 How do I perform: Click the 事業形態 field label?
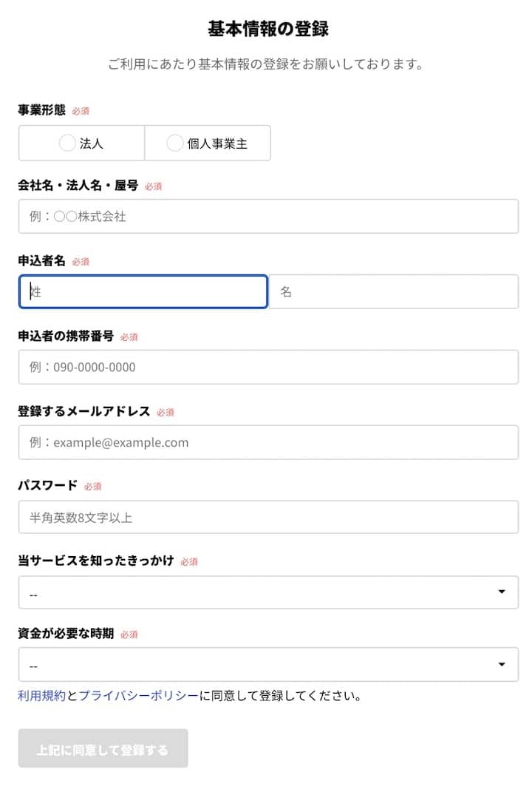42,110
